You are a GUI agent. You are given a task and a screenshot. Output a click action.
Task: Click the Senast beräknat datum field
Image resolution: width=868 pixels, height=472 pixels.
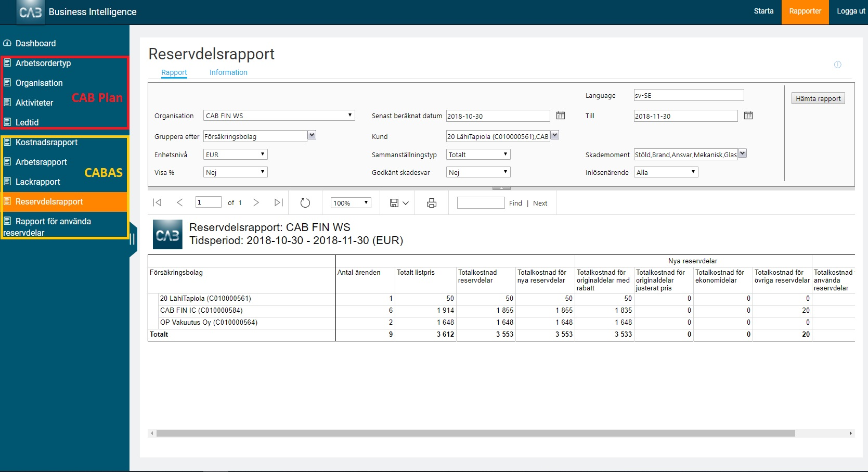(x=498, y=116)
